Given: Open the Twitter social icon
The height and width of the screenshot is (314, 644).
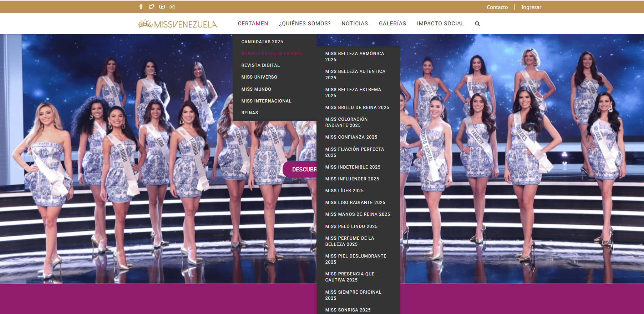Looking at the screenshot, I should tap(151, 7).
